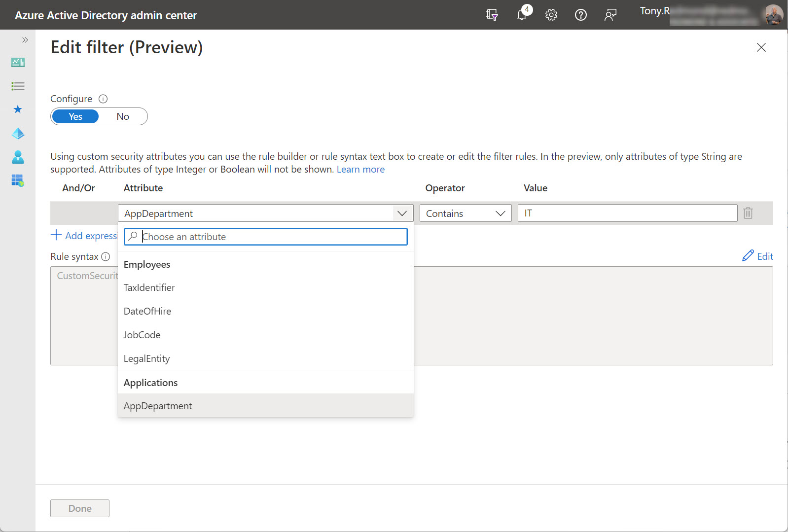Collapse the AppDepartment attribute dropdown
This screenshot has width=788, height=532.
pos(402,213)
